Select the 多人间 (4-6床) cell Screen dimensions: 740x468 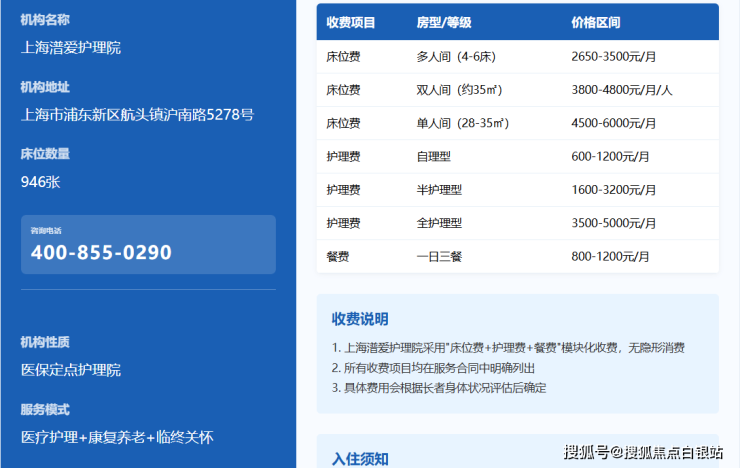pyautogui.click(x=456, y=57)
